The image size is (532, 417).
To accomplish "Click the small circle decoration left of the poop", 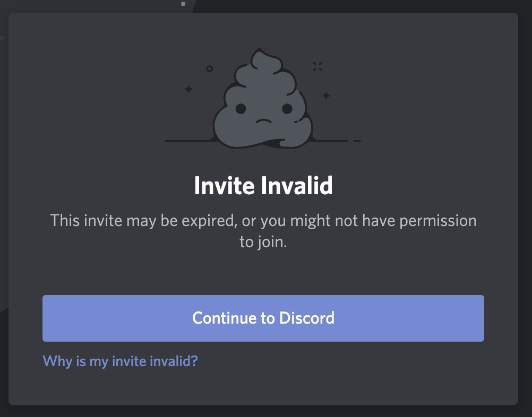I will click(210, 69).
